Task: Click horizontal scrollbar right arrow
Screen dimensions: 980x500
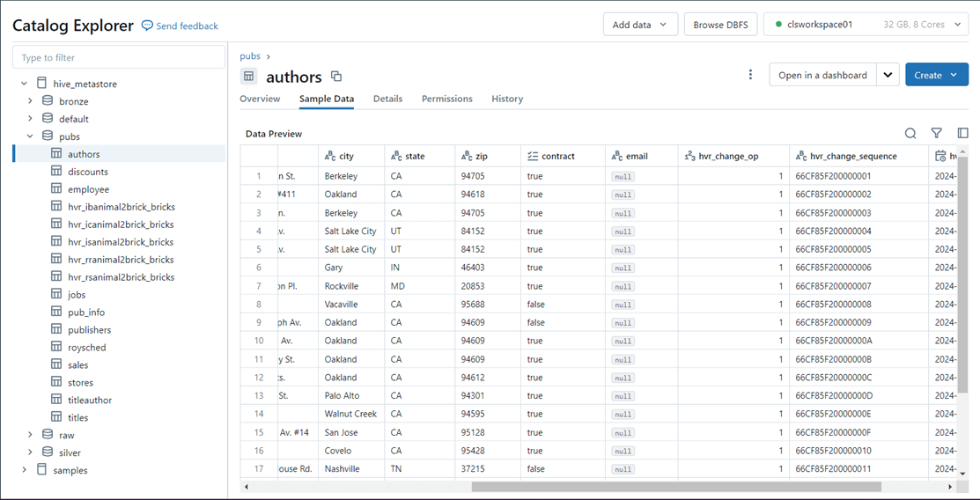Action: click(951, 486)
